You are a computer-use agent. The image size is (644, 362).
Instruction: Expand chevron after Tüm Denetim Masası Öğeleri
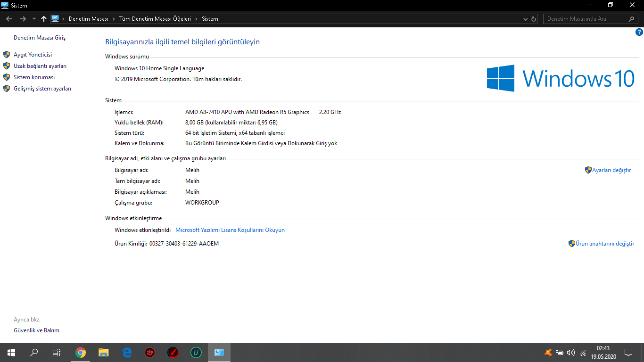tap(196, 19)
